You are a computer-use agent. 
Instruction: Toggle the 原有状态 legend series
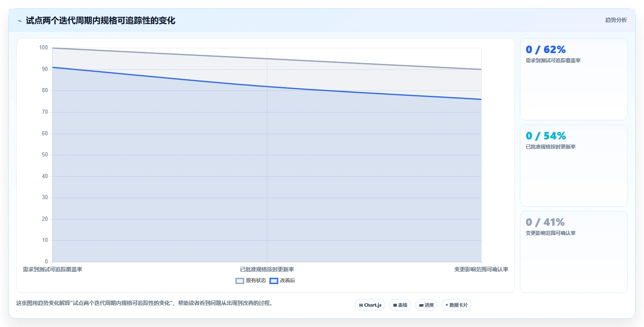(x=251, y=281)
